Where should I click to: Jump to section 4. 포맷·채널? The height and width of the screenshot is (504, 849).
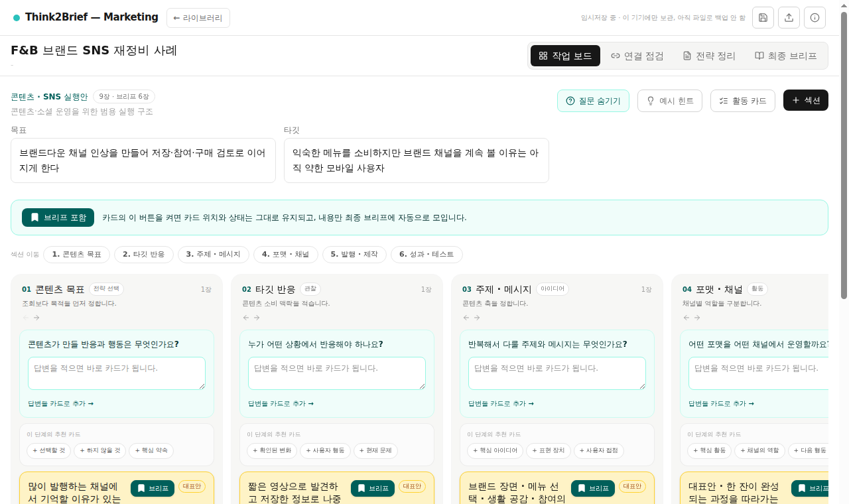coord(286,255)
